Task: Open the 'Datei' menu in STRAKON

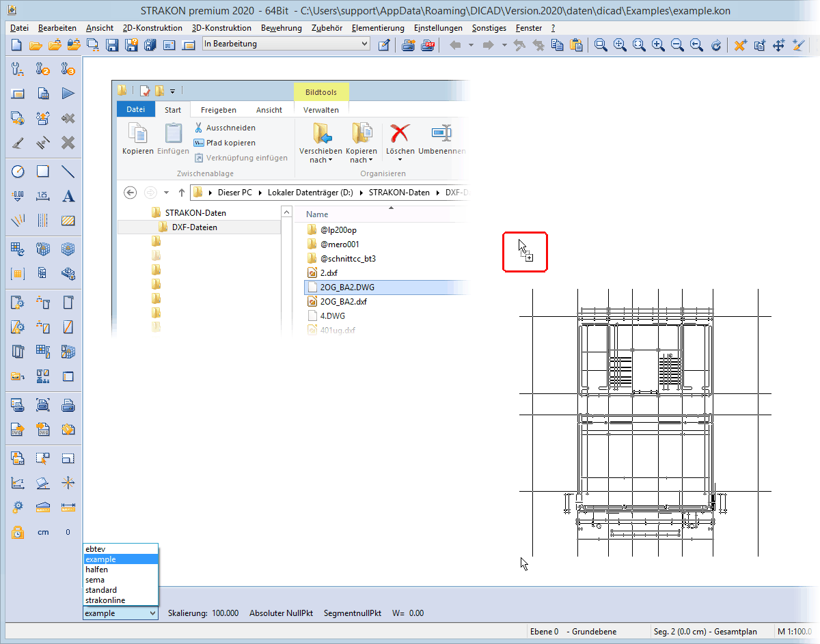Action: (20, 28)
